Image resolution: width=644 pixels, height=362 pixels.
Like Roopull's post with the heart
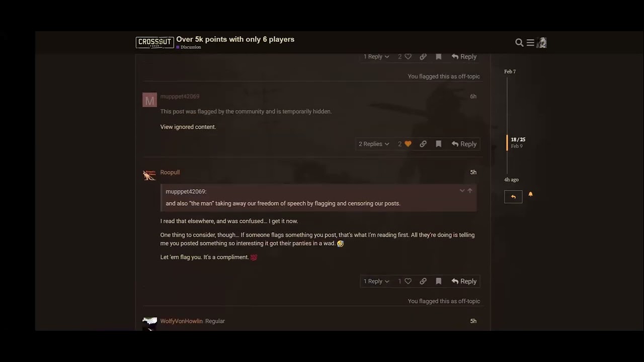click(x=408, y=282)
